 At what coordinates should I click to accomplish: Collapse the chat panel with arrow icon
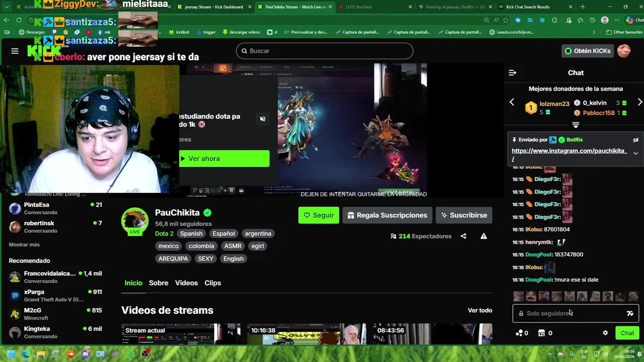[x=512, y=73]
